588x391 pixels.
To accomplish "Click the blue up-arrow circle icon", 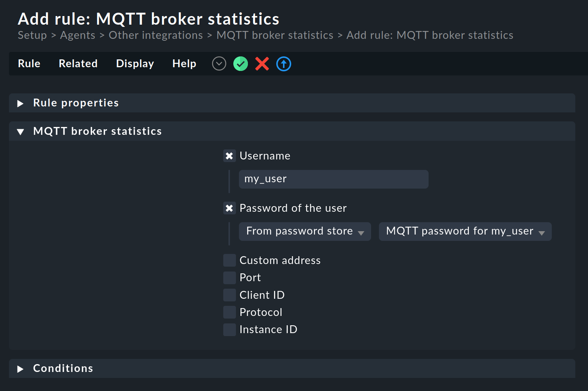I will pyautogui.click(x=284, y=64).
